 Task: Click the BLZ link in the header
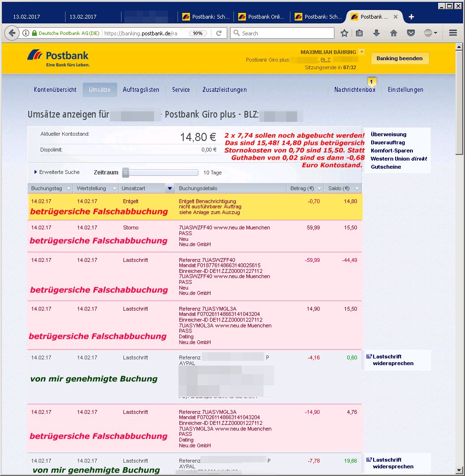[325, 60]
